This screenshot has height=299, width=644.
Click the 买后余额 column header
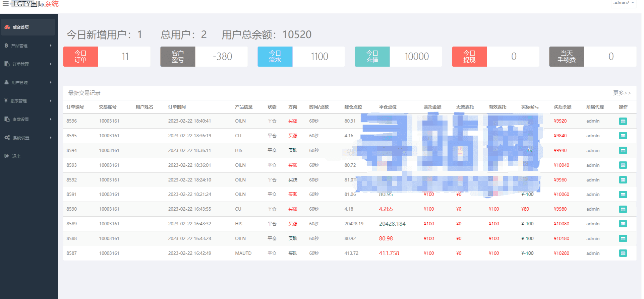(x=563, y=107)
